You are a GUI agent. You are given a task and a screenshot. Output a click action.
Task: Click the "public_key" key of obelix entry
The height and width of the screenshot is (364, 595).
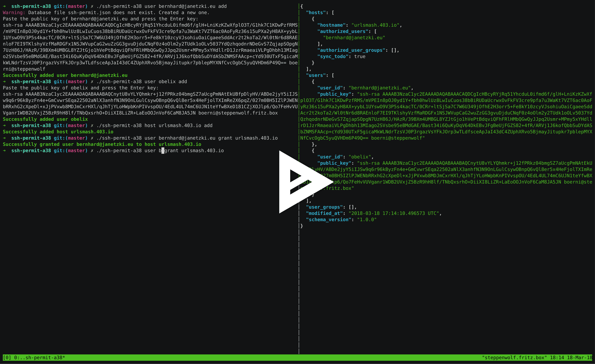pyautogui.click(x=334, y=163)
